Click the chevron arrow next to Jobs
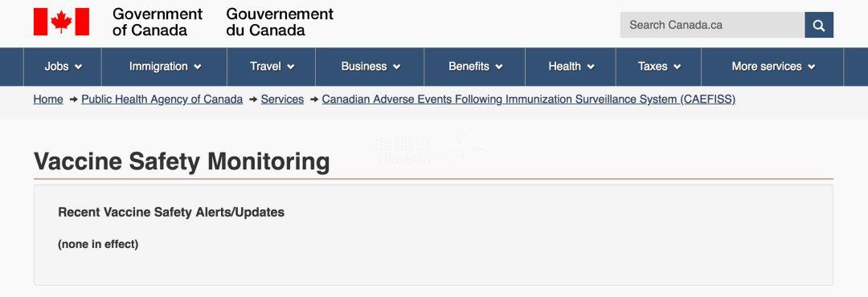 click(79, 67)
